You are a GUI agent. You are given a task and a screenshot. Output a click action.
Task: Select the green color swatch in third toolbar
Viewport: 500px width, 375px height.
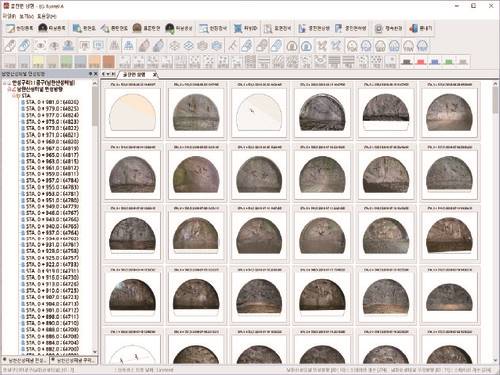click(66, 62)
